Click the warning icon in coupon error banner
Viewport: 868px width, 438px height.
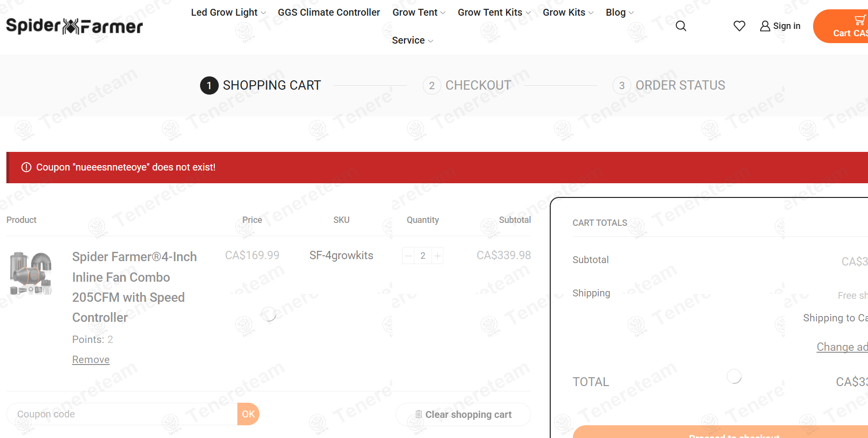[x=26, y=168]
